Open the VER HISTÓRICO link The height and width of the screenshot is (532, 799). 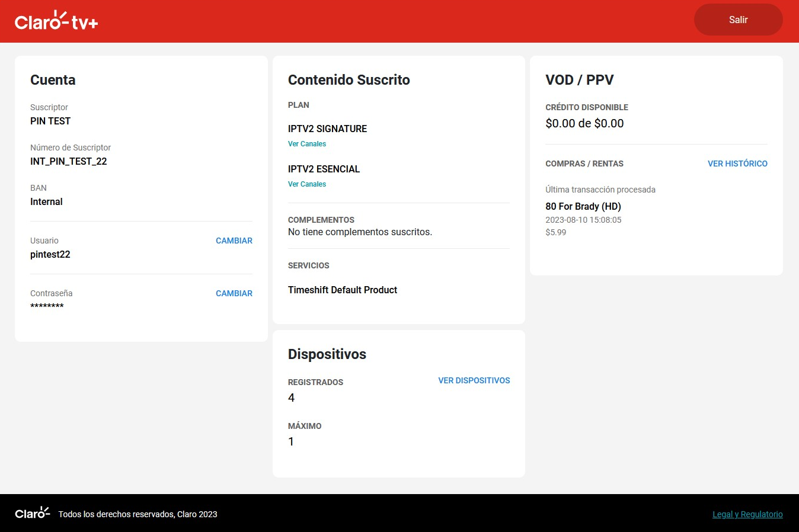tap(737, 164)
